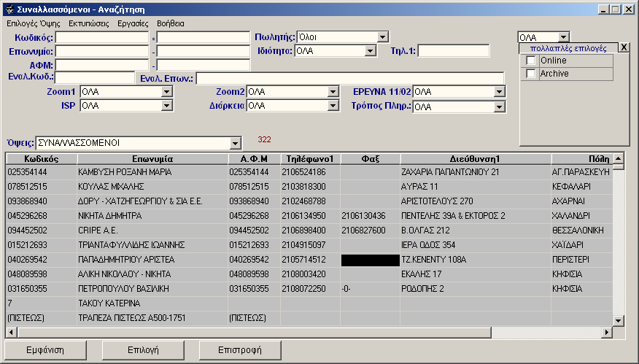Expand the Zoom1 dropdown
Screen dimensions: 639x364
click(167, 92)
